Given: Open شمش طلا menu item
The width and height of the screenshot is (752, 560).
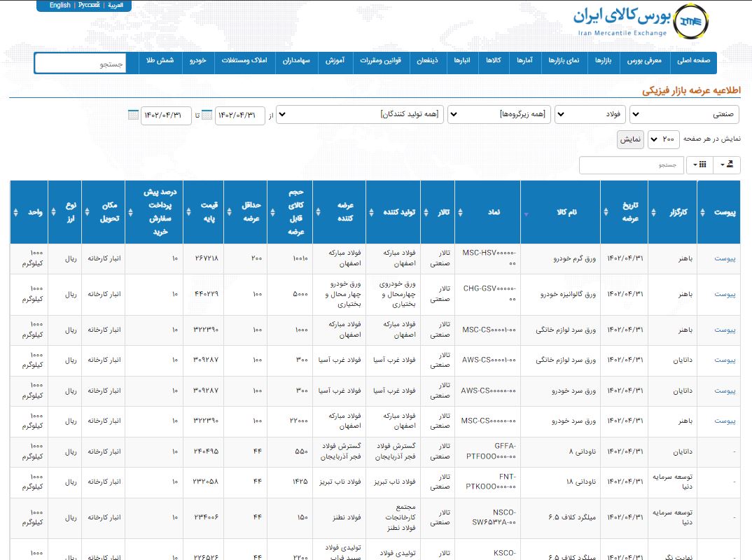Looking at the screenshot, I should click(160, 60).
